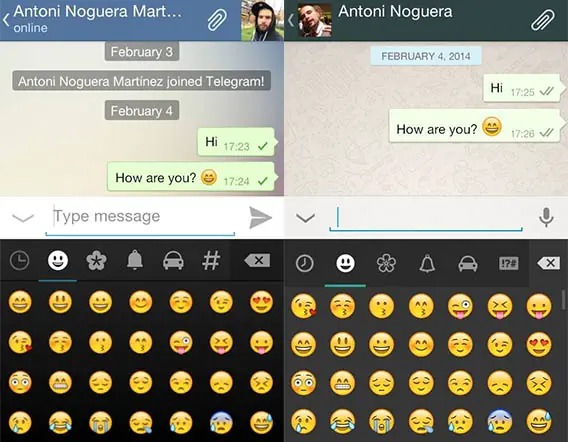Tap 'February 3' date label in Telegram
The image size is (568, 442).
tap(142, 52)
